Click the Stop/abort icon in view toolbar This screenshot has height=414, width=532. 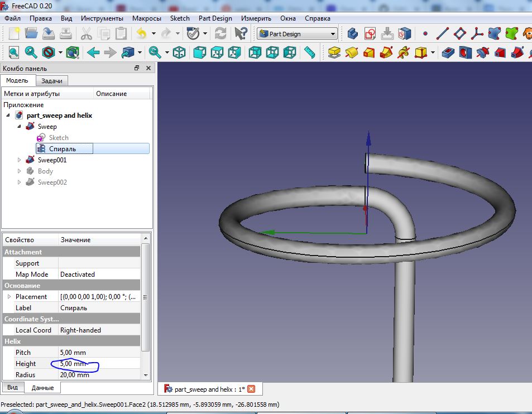coord(49,53)
